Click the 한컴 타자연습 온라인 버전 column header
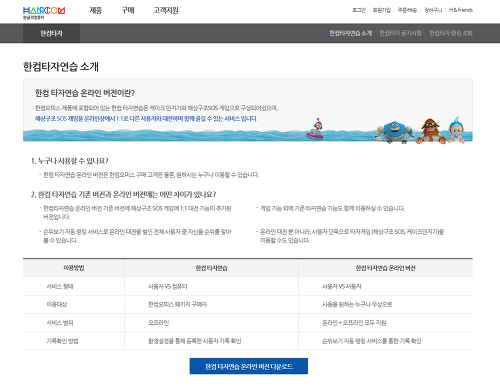 tap(386, 268)
